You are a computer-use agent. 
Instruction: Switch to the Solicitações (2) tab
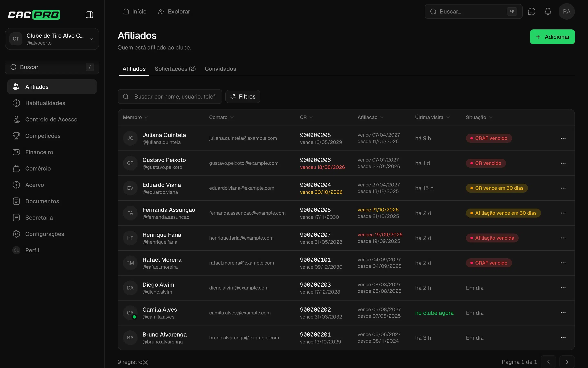coord(175,69)
